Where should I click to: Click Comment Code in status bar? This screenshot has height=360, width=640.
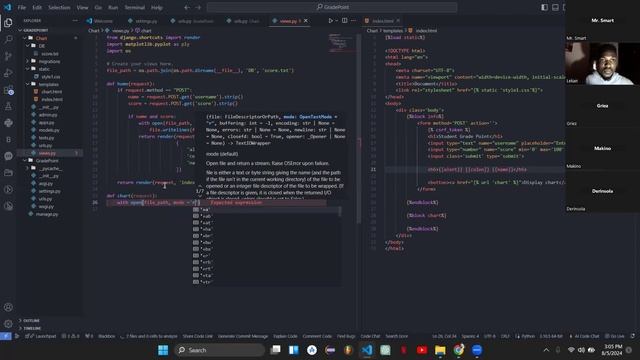317,336
